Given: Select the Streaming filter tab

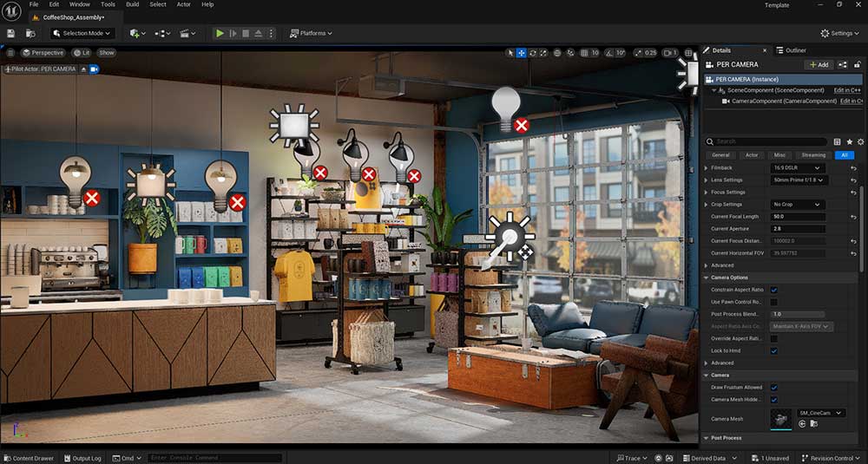Looking at the screenshot, I should [x=813, y=155].
